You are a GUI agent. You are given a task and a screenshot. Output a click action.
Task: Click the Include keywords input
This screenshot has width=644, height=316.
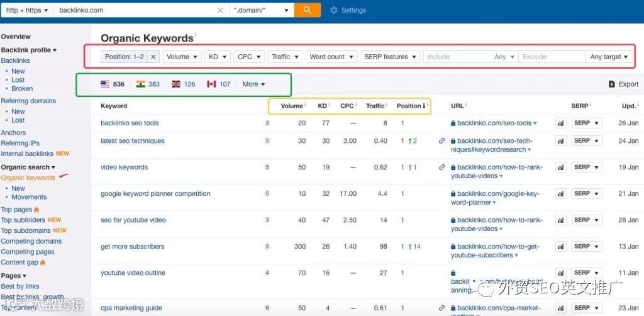457,57
